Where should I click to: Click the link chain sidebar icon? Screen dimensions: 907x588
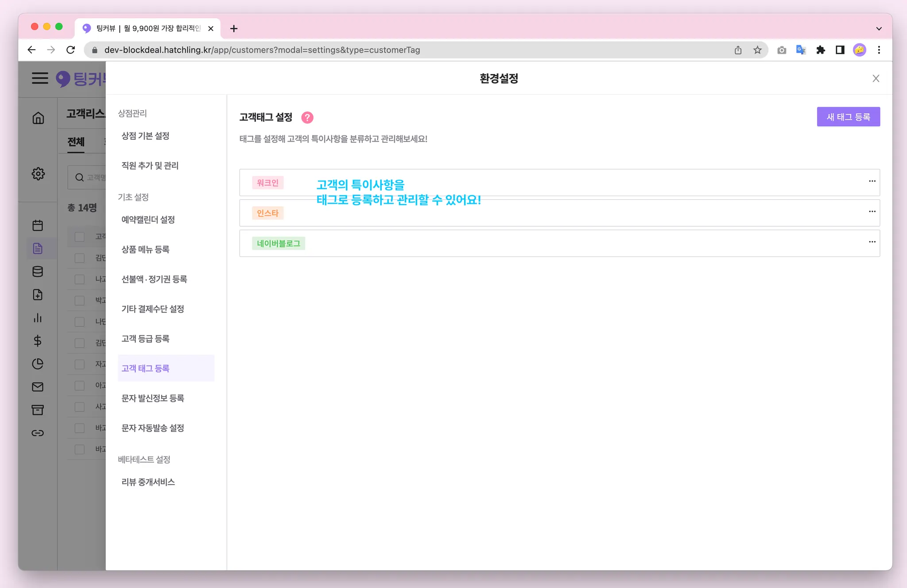click(x=38, y=433)
